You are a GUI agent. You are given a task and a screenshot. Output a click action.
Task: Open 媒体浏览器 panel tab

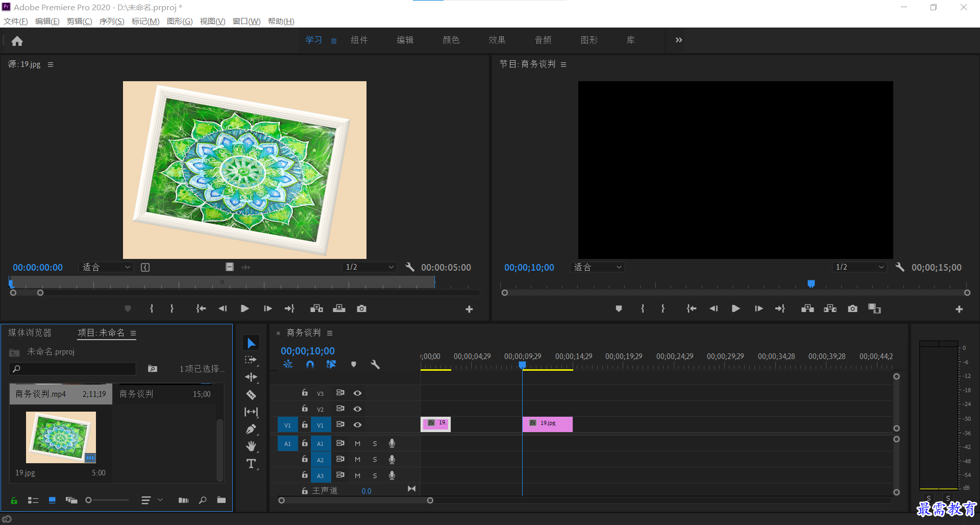pyautogui.click(x=30, y=332)
